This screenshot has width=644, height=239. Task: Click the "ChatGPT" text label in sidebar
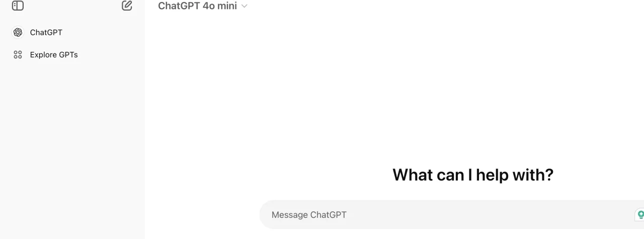pyautogui.click(x=46, y=32)
